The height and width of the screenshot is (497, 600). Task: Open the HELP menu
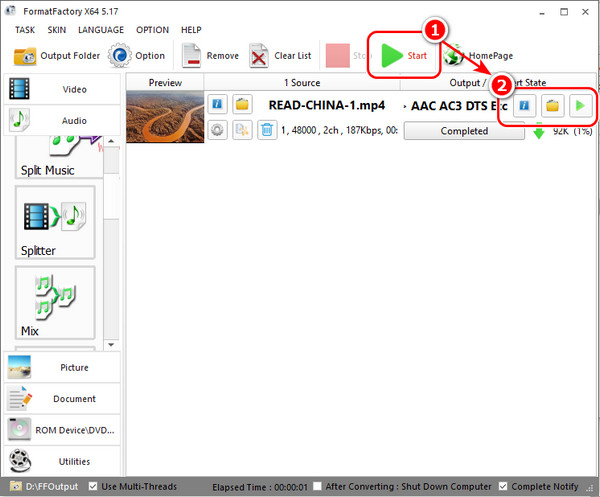coord(191,30)
